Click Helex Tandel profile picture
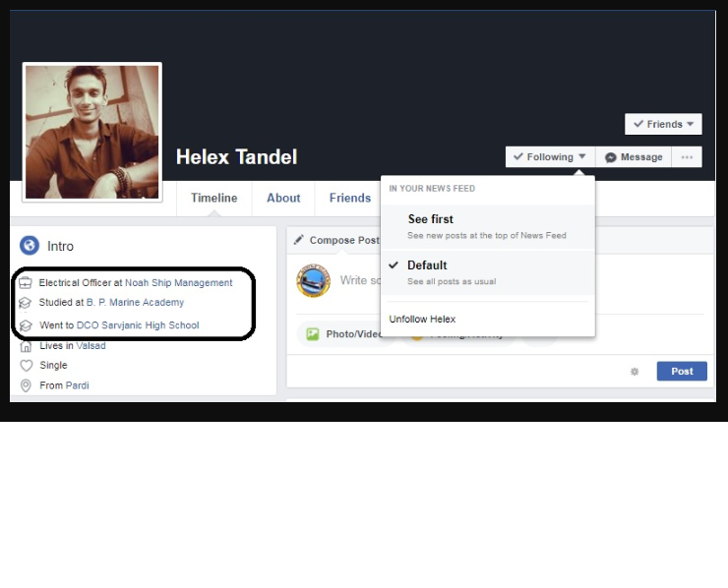 [x=91, y=133]
